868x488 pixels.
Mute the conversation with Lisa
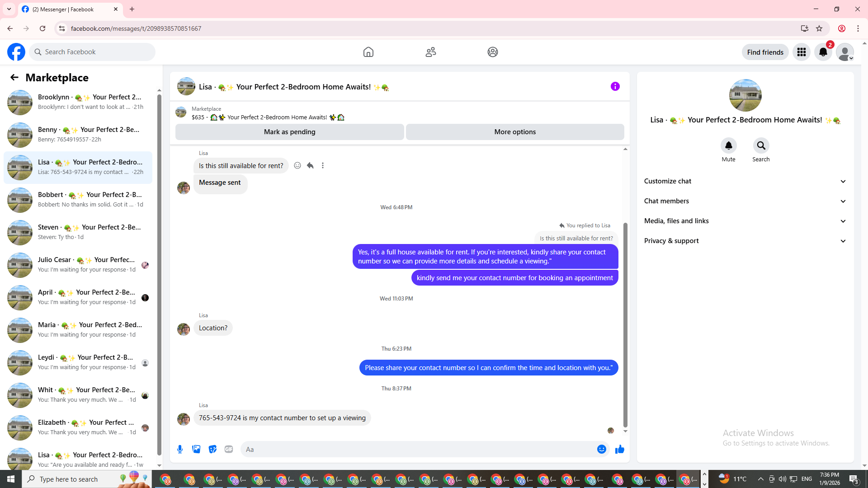[x=728, y=146]
